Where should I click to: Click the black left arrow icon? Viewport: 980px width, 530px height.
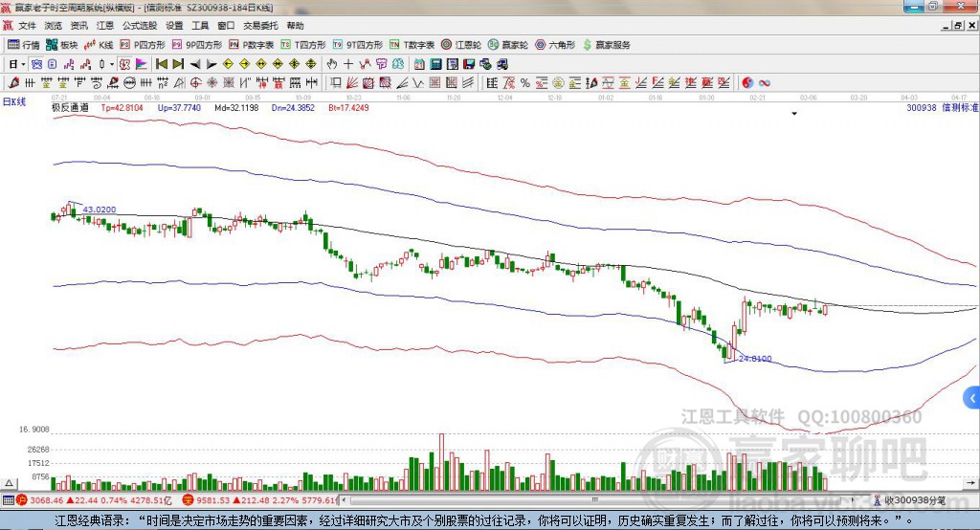[195, 64]
